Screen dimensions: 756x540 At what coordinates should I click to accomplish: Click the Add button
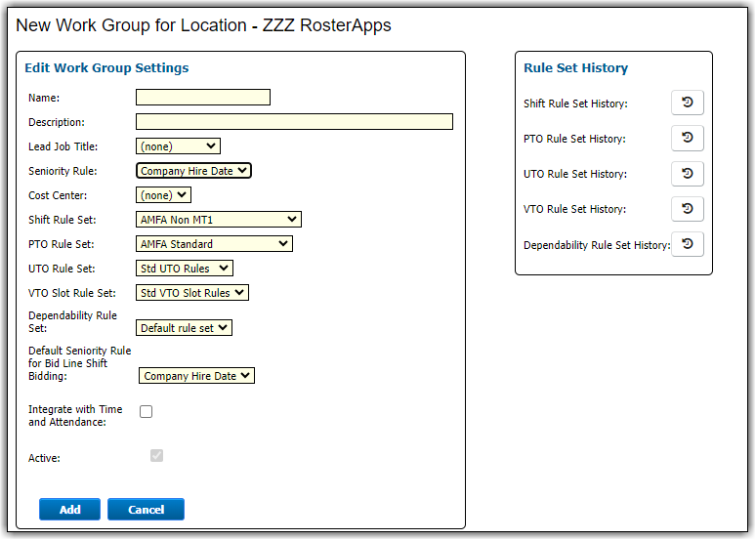[69, 510]
